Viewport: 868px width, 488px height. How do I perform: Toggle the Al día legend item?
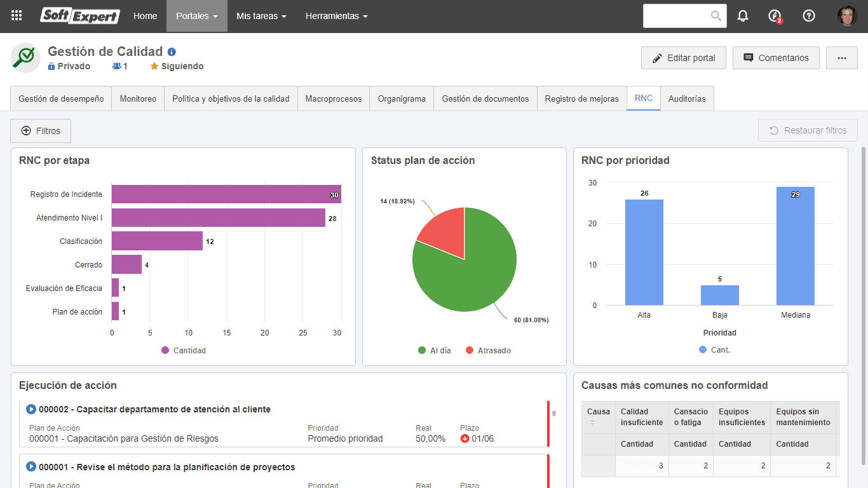pos(435,351)
